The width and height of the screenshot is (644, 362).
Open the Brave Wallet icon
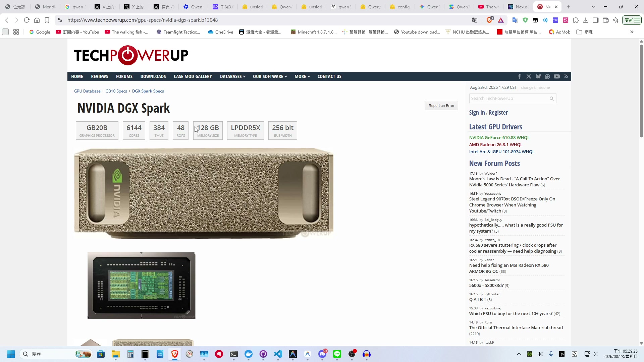click(x=606, y=20)
